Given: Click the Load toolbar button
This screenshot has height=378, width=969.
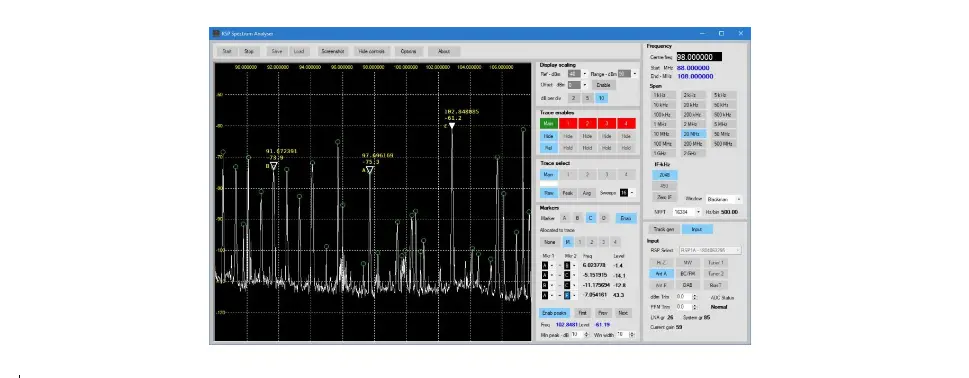Looking at the screenshot, I should pyautogui.click(x=299, y=52).
